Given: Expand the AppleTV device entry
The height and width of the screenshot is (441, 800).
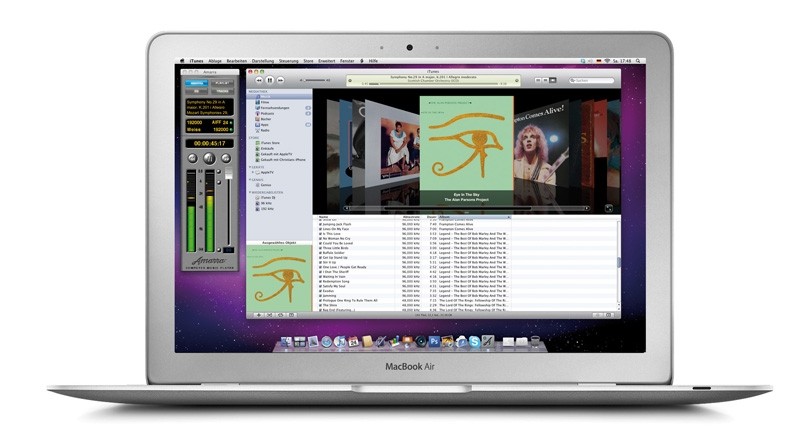Looking at the screenshot, I should (253, 173).
